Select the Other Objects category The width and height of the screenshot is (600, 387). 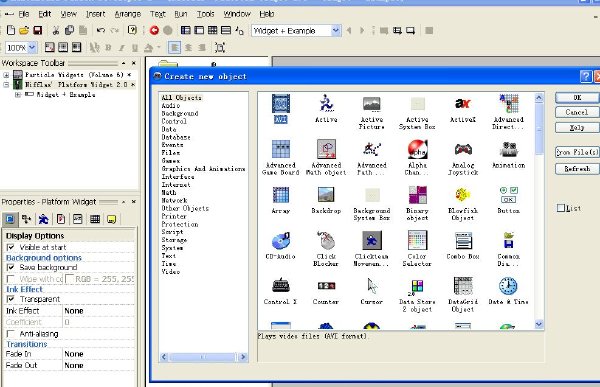click(185, 208)
